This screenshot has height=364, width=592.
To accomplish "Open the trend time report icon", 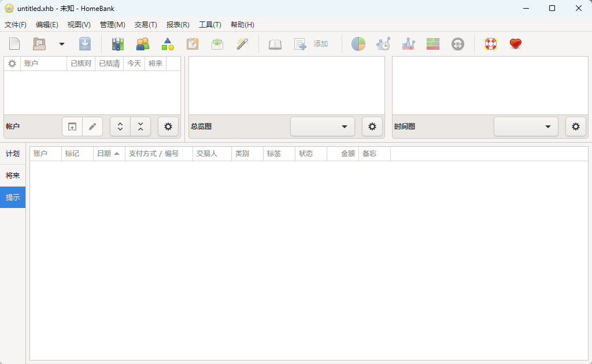I will click(x=383, y=44).
